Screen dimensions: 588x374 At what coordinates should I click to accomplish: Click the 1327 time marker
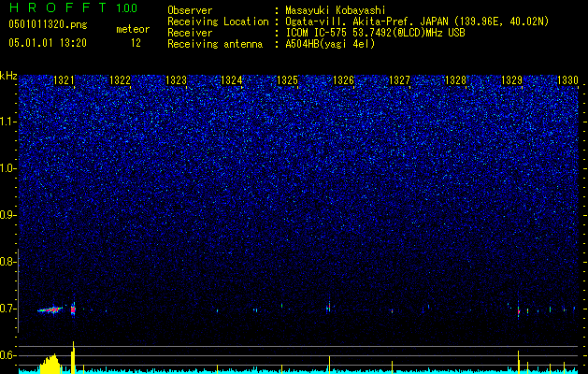[400, 80]
